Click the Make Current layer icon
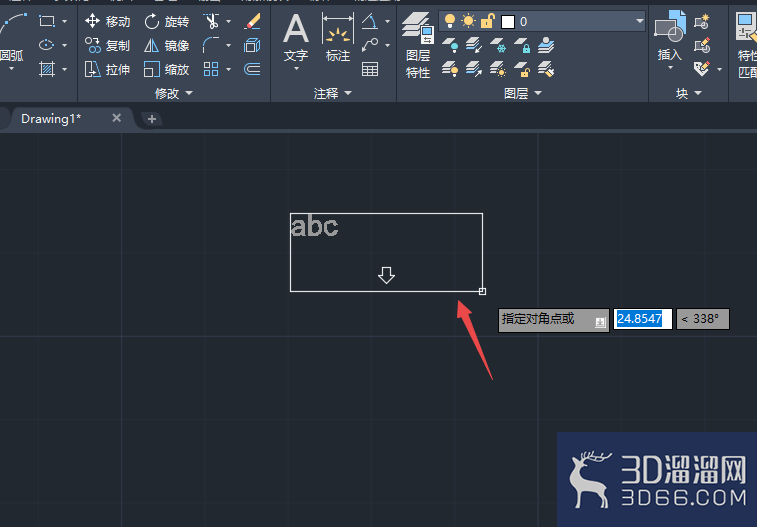This screenshot has height=527, width=757. 546,45
